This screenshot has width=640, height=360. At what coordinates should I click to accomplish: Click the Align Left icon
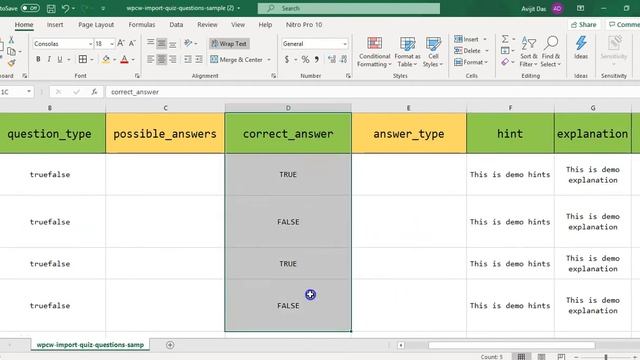pyautogui.click(x=151, y=60)
